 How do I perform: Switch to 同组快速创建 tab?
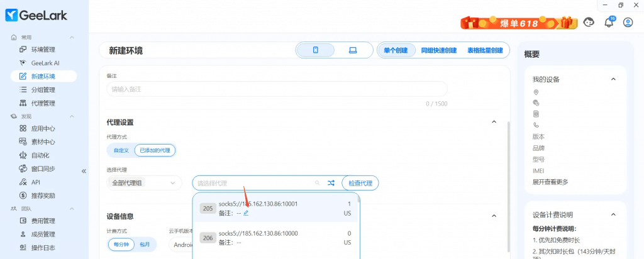pyautogui.click(x=438, y=50)
